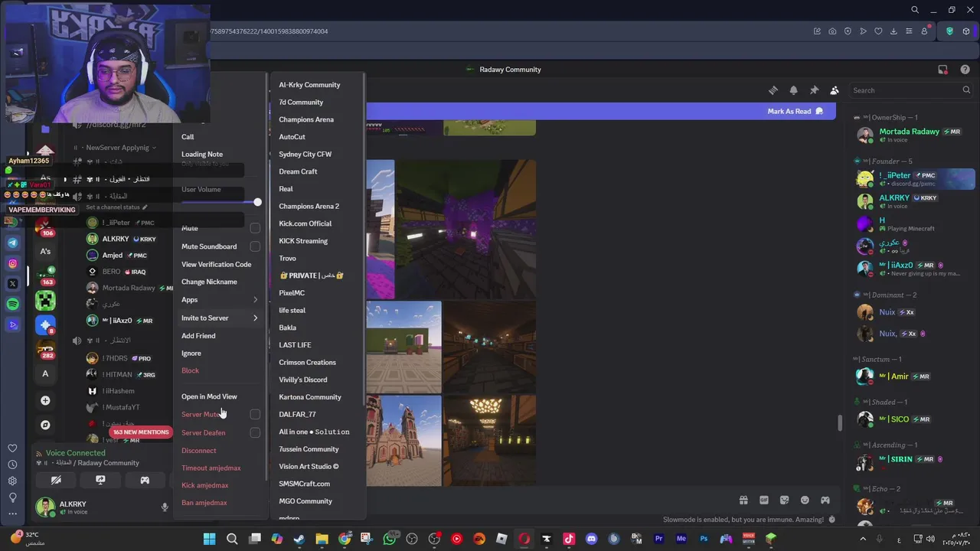Click 163 NEW MENTIONS pill
This screenshot has height=551, width=980.
(x=140, y=432)
